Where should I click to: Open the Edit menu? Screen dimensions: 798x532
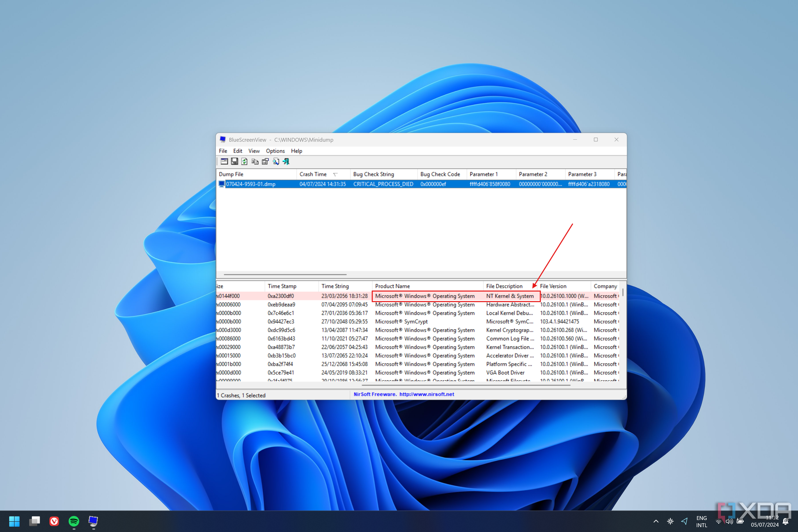[x=238, y=151]
